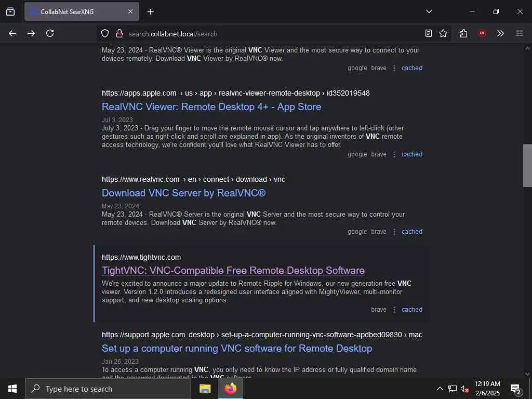Open Download VNC Server by RealVNC link
This screenshot has width=532, height=399.
[183, 193]
